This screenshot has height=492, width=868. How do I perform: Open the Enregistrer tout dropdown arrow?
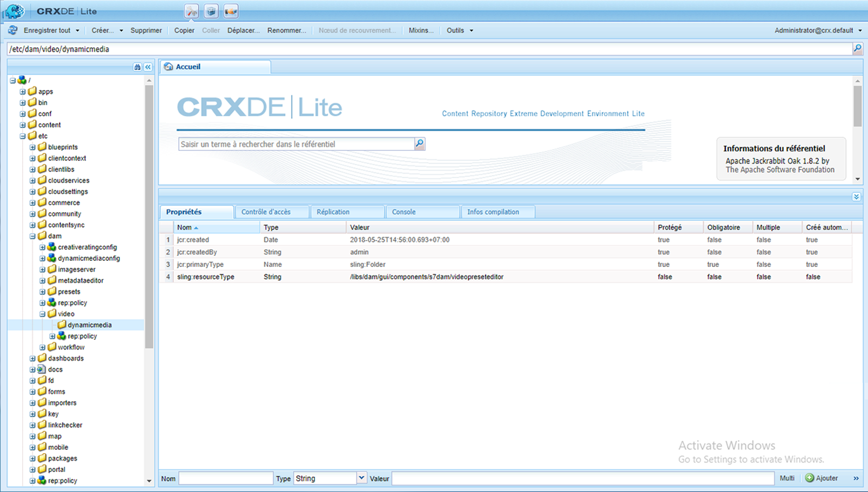click(x=77, y=31)
